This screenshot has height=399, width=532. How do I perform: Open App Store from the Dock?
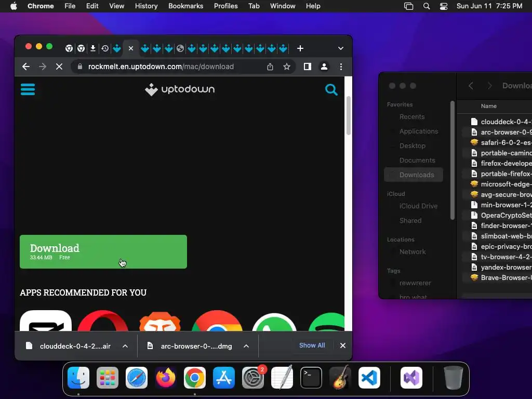coord(223,378)
